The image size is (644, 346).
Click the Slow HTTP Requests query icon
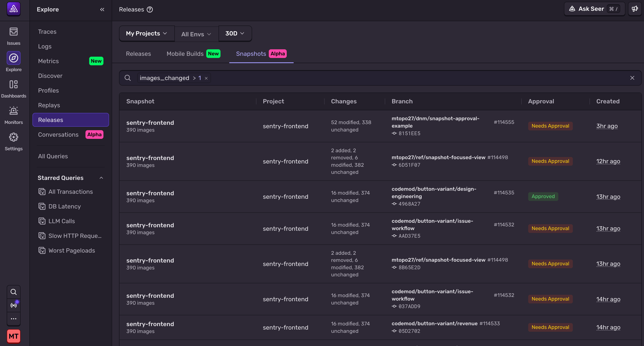(x=42, y=236)
